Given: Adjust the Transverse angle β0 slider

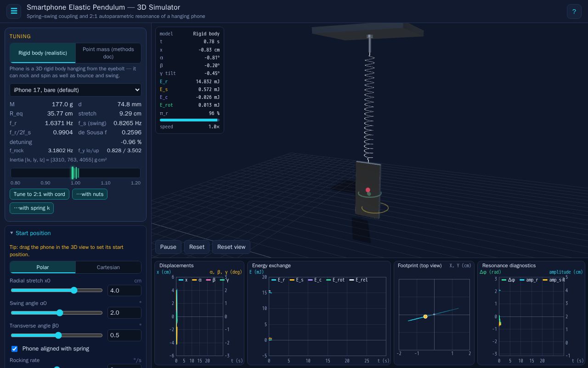Looking at the screenshot, I should click(57, 335).
